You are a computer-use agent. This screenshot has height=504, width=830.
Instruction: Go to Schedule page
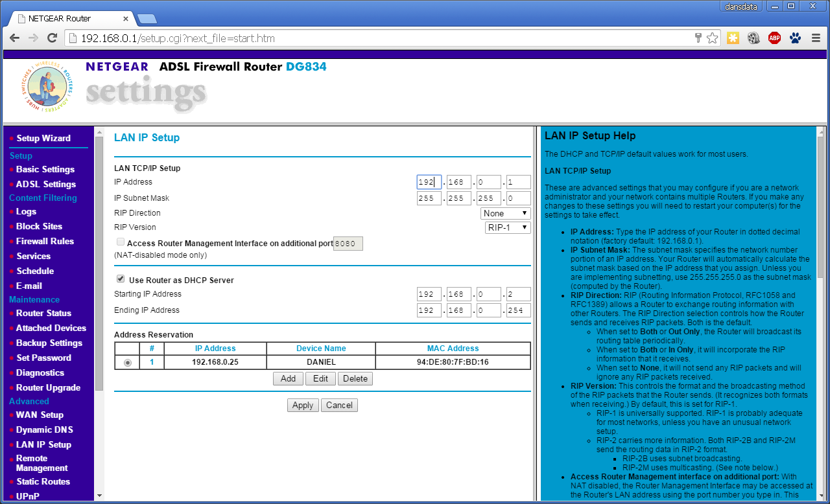(x=35, y=271)
